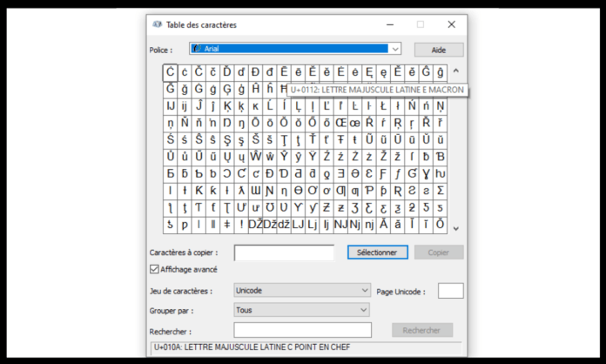Select the Ÿ Y diaeresis capital cell
The height and width of the screenshot is (364, 606).
point(313,157)
